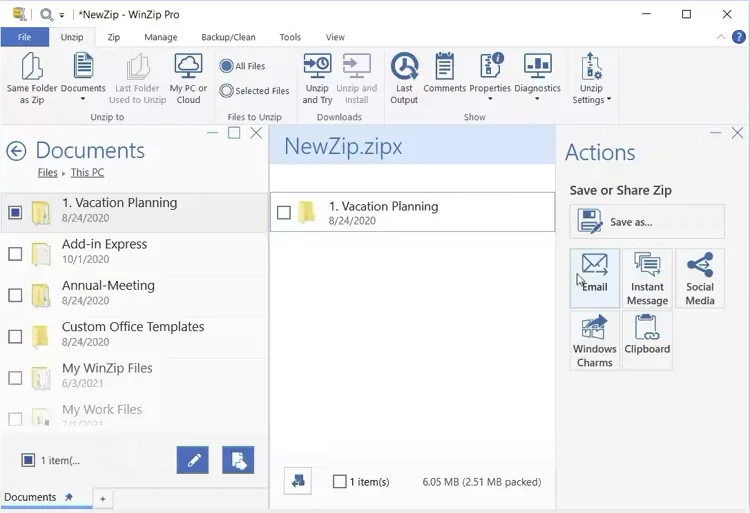Image resolution: width=750 pixels, height=513 pixels.
Task: Close the Documents files pane
Action: click(256, 133)
